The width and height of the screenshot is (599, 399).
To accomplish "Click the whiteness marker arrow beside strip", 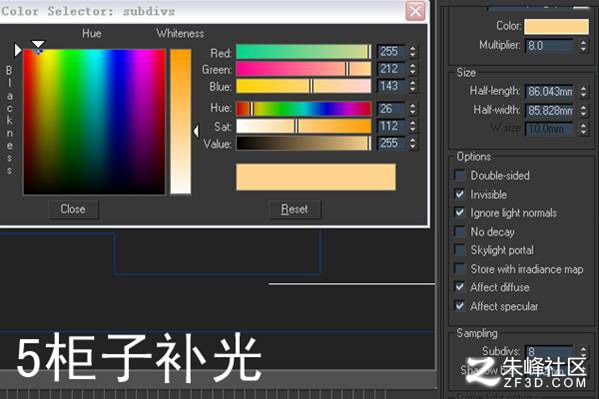I will click(x=196, y=131).
